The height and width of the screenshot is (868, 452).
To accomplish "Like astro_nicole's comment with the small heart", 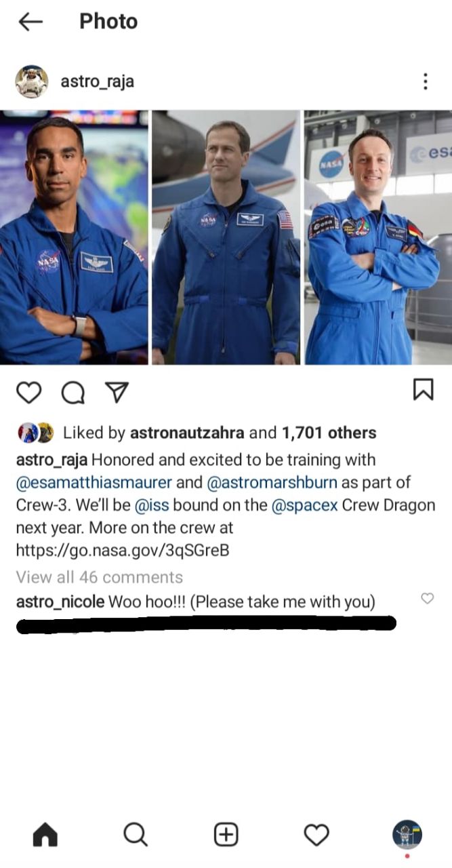I will tap(427, 598).
